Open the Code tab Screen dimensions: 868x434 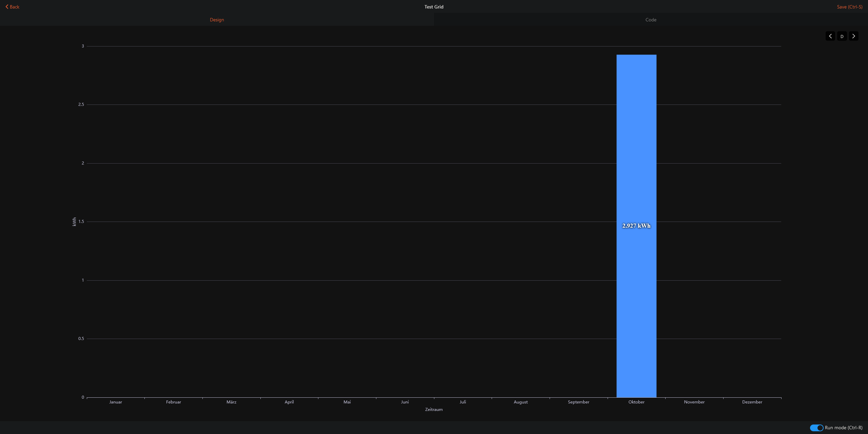tap(651, 20)
